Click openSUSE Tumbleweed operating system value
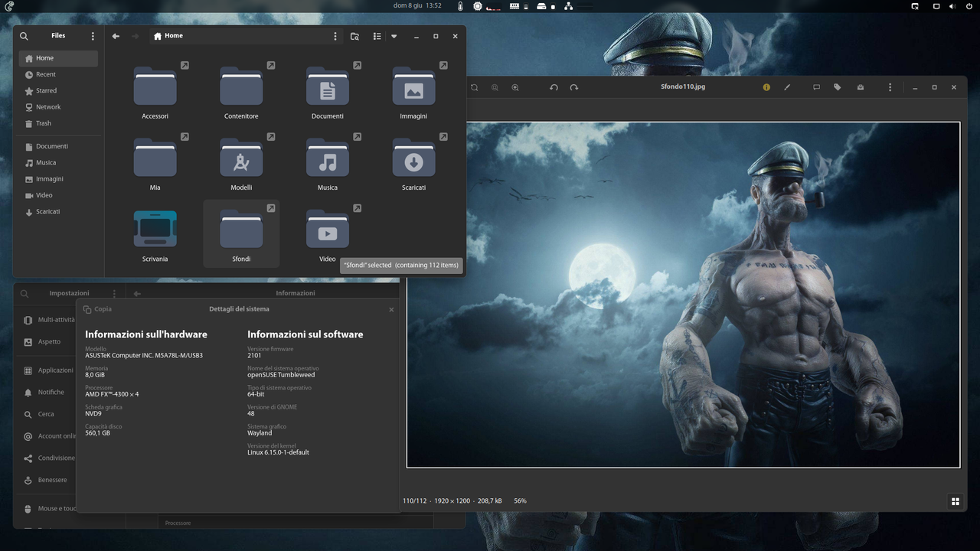Image resolution: width=980 pixels, height=551 pixels. (x=281, y=375)
